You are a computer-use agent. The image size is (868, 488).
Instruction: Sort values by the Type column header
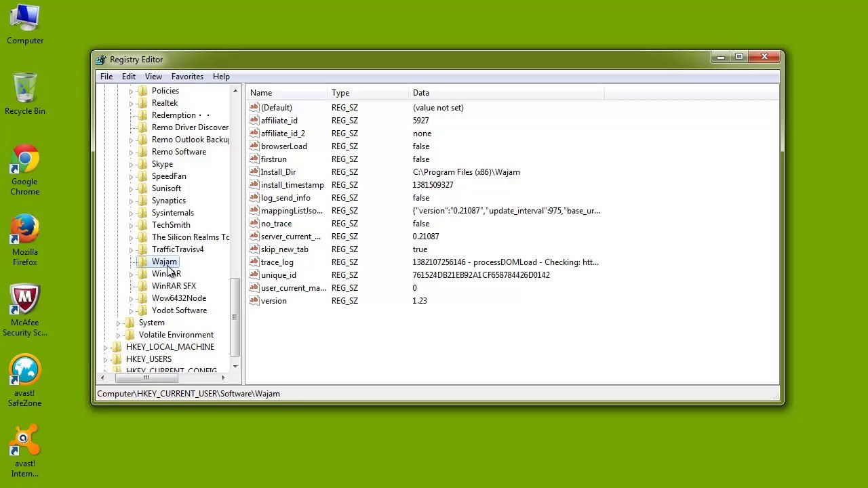coord(368,93)
